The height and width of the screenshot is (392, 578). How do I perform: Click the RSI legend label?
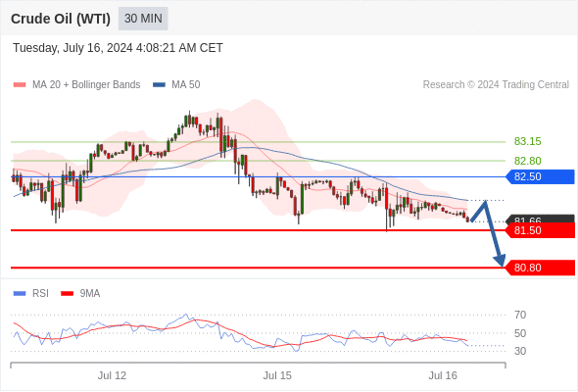40,294
